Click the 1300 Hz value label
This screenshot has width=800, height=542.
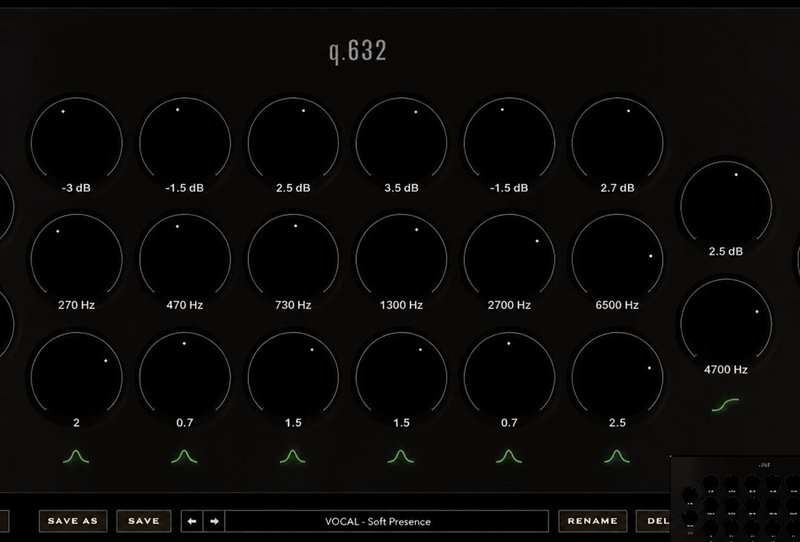click(401, 305)
